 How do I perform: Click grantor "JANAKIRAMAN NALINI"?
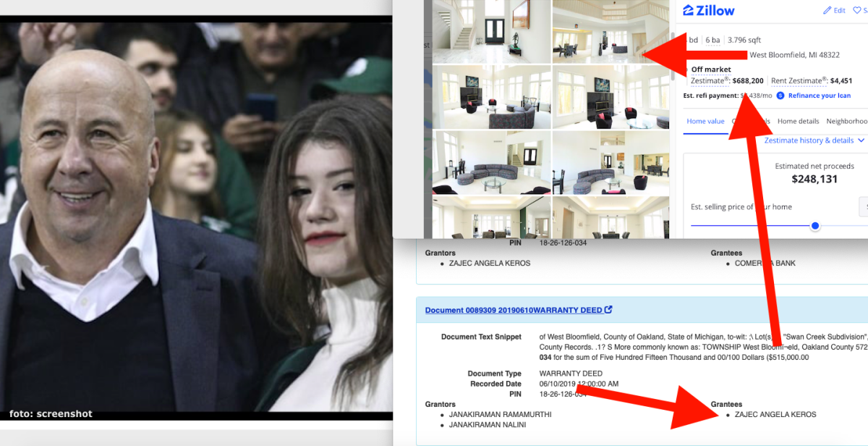coord(488,425)
